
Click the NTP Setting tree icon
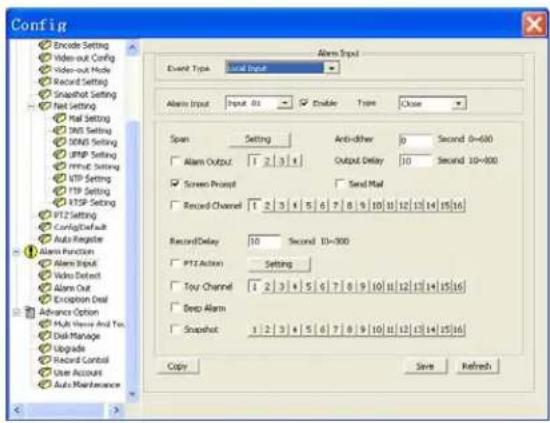60,179
